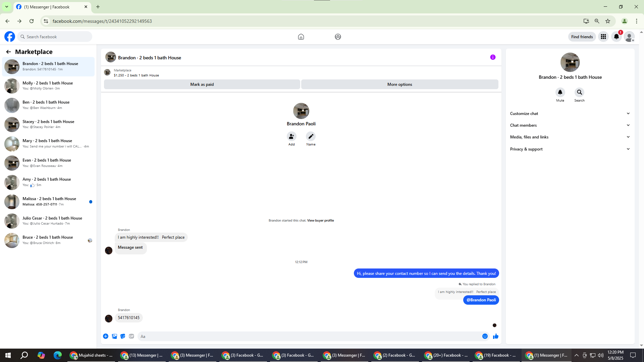Viewport: 644px width, 362px height.
Task: Reload the page in browser toolbar
Action: point(32,21)
